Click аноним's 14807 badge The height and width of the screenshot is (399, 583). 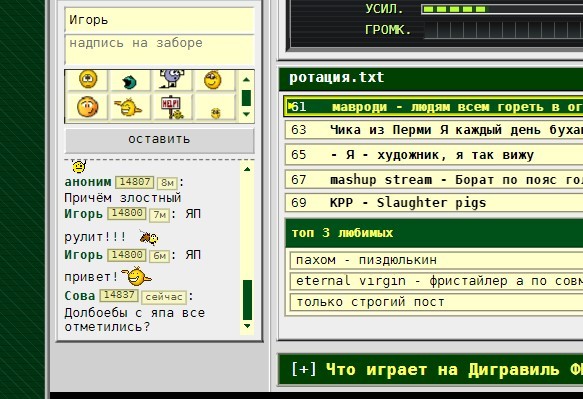click(x=135, y=182)
